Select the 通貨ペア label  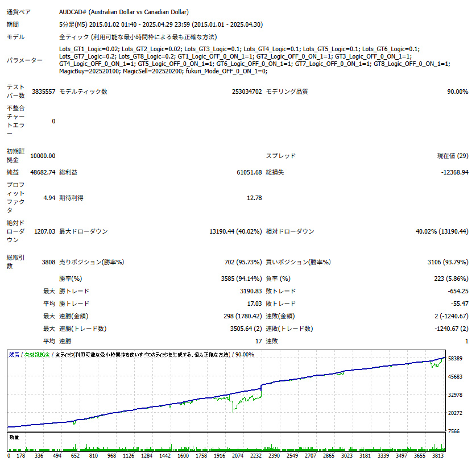pyautogui.click(x=19, y=12)
